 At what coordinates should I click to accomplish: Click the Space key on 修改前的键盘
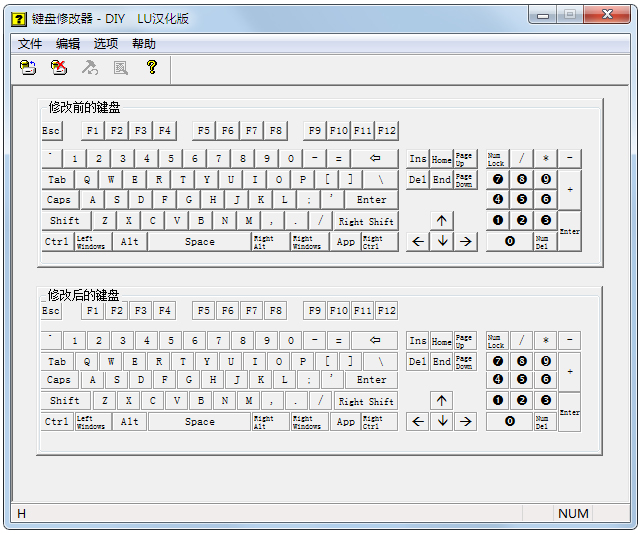click(x=199, y=242)
